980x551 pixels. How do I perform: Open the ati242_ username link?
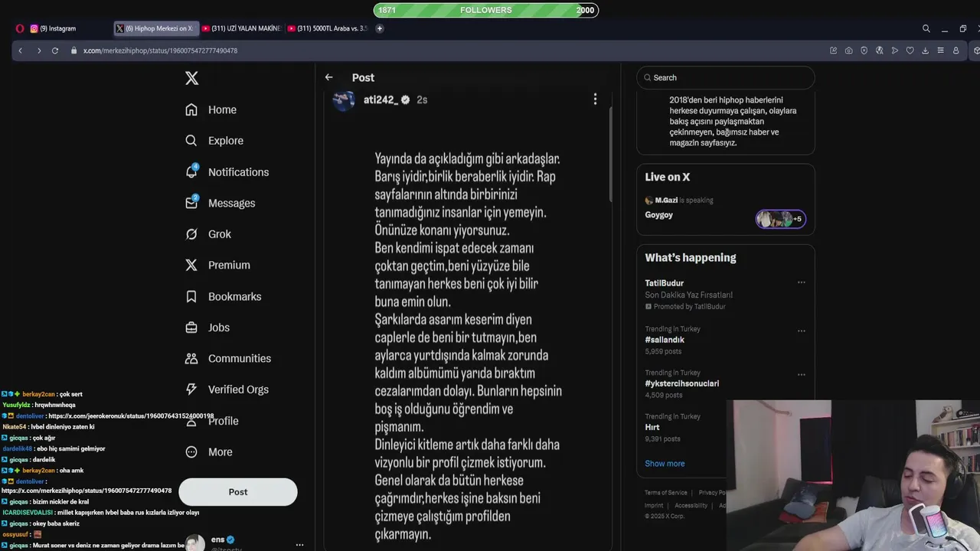381,99
